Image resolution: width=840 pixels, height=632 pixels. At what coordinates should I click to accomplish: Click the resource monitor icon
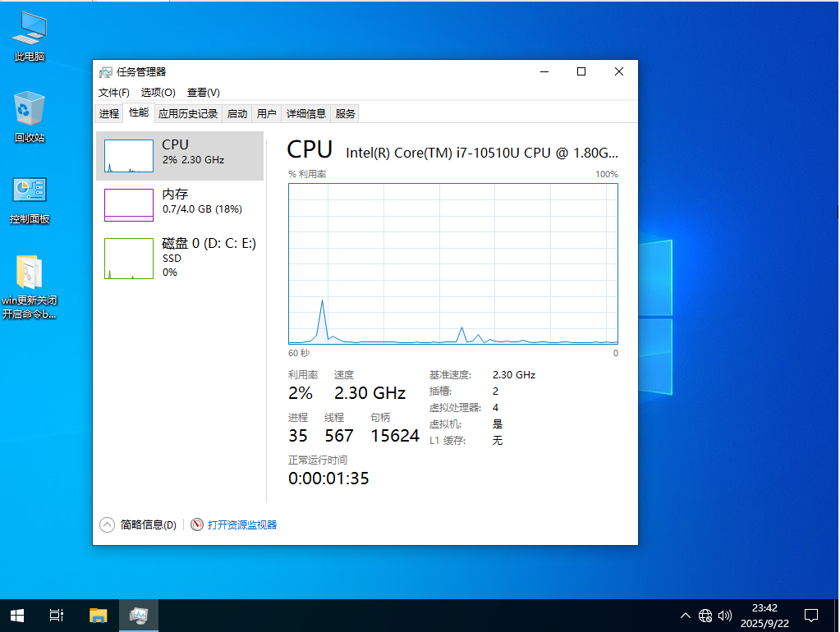click(197, 524)
